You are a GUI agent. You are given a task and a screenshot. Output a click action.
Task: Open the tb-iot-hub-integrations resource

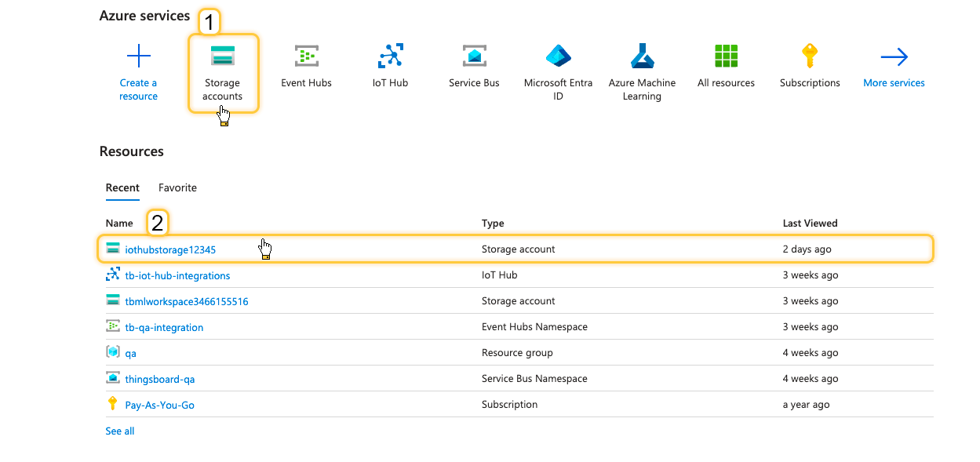177,275
